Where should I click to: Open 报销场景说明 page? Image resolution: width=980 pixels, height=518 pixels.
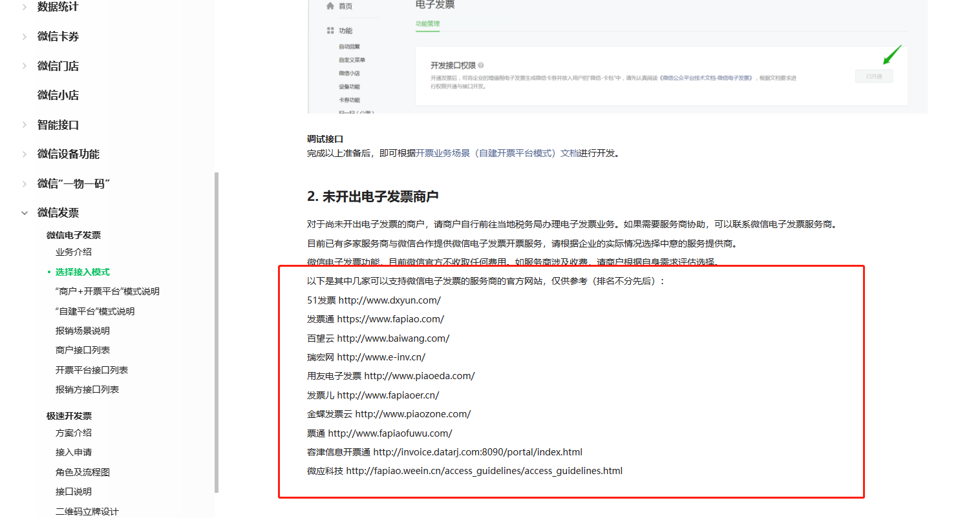[x=83, y=331]
